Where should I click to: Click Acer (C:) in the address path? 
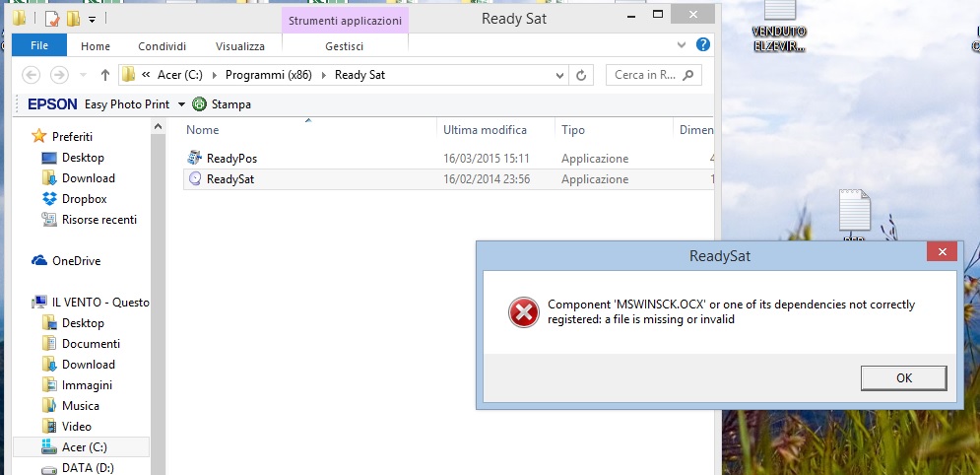coord(180,75)
